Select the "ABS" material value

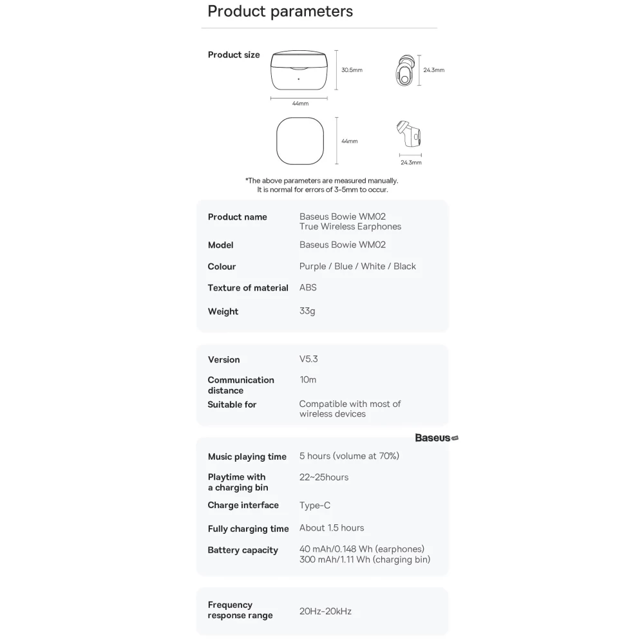coord(308,288)
